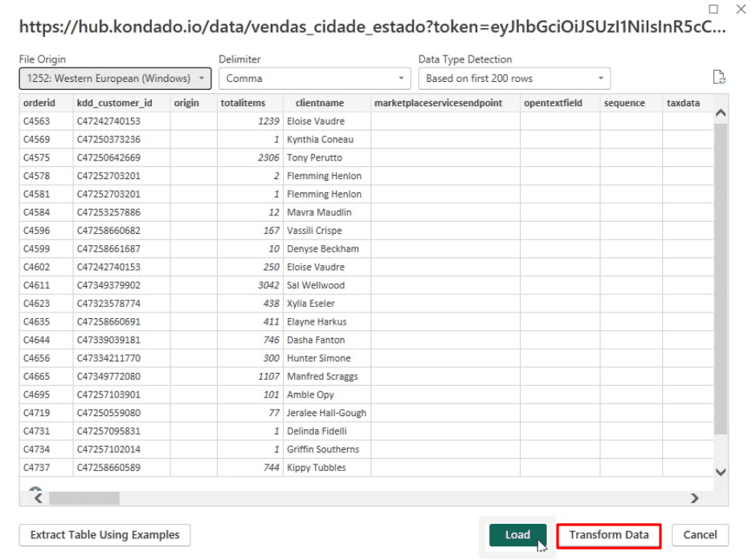Click the marketplaceservicesendpoint column header

tap(438, 104)
